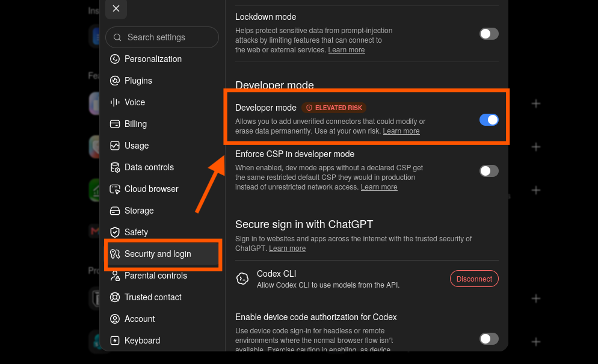
Task: Open Personalization settings tab
Action: pyautogui.click(x=162, y=59)
